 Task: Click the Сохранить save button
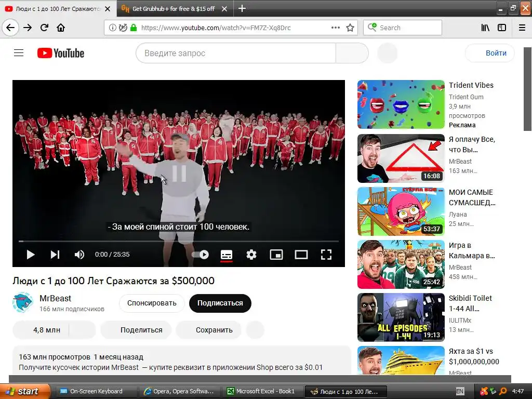pos(209,330)
